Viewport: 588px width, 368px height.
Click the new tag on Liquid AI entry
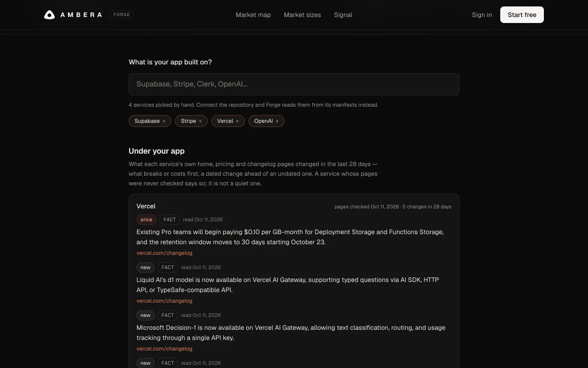pos(146,267)
